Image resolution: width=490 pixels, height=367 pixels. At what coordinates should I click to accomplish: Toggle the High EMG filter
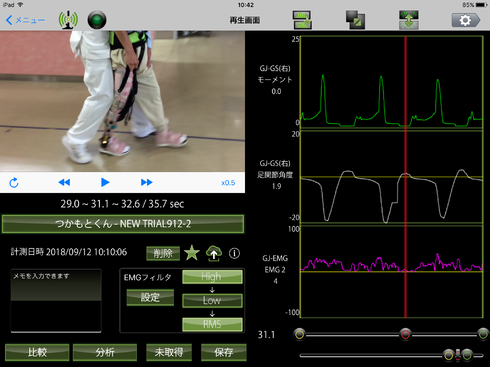(212, 277)
